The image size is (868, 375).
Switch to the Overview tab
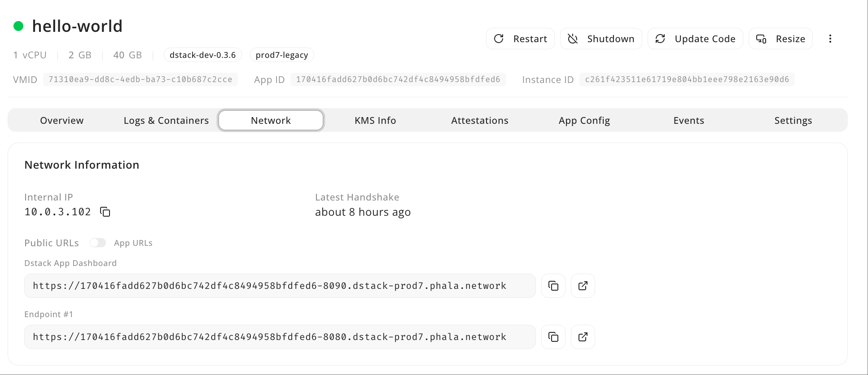click(x=62, y=120)
